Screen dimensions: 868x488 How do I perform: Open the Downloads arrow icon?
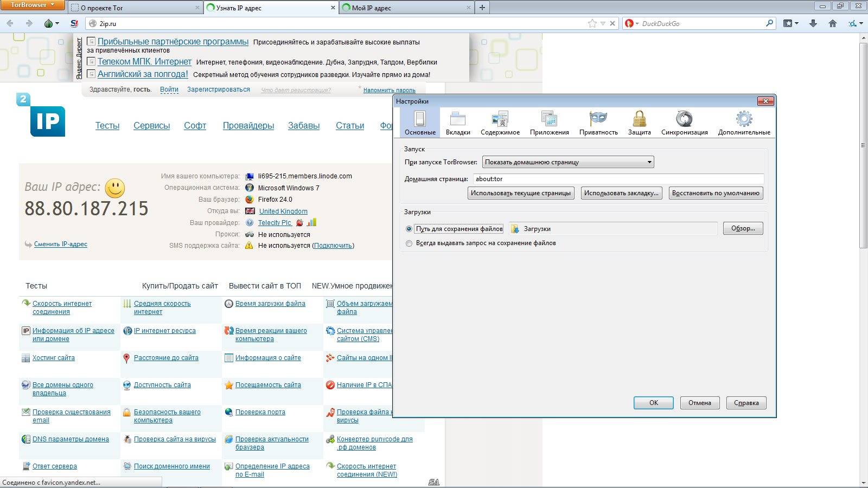click(813, 23)
